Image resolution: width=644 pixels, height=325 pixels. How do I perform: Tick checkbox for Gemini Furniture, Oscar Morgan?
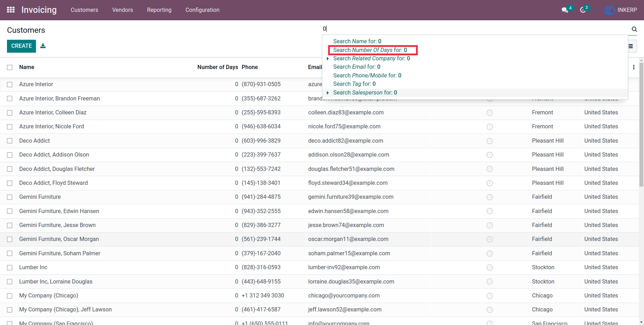tap(10, 239)
